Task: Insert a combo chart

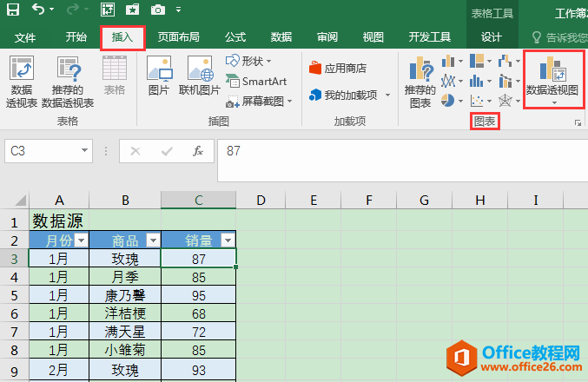Action: (509, 81)
